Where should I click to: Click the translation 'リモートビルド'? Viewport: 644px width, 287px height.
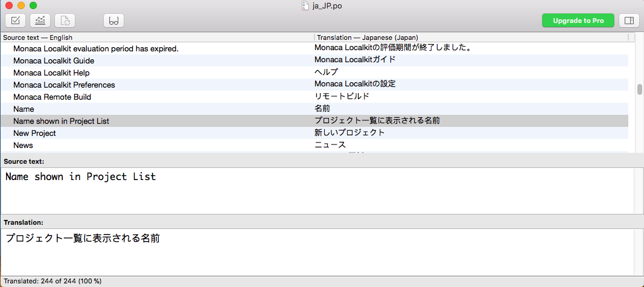pos(342,96)
